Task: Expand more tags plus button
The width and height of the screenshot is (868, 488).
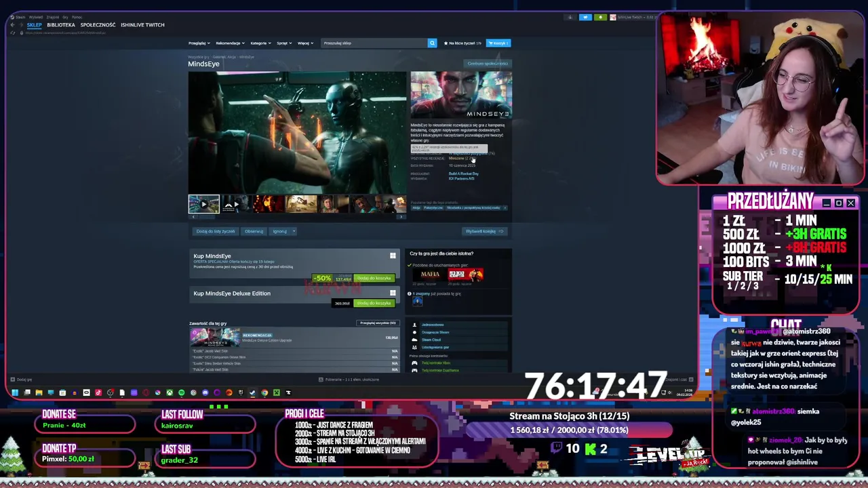Action: tap(505, 207)
